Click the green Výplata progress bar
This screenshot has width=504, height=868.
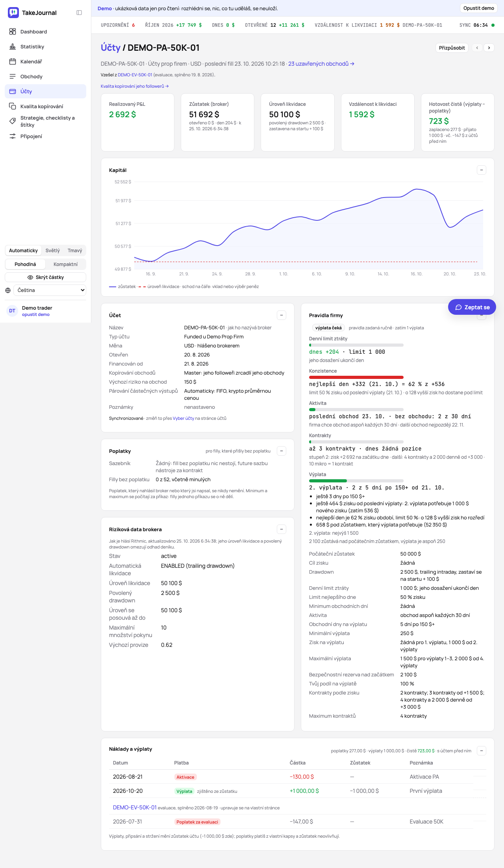(328, 481)
